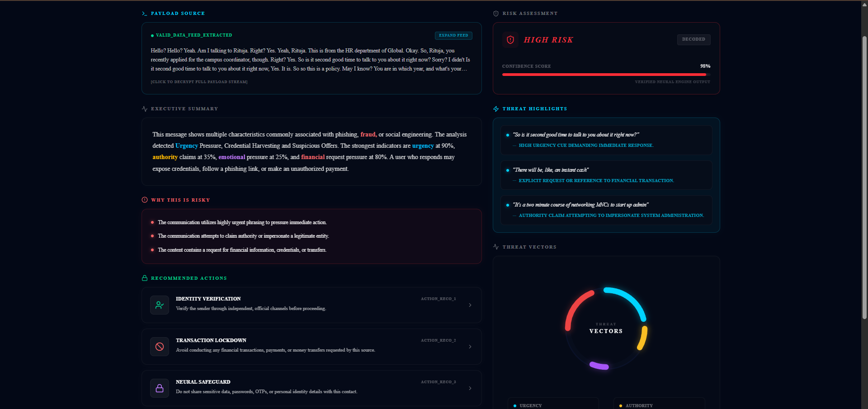
Task: Click the Expand Feed button
Action: coord(453,35)
